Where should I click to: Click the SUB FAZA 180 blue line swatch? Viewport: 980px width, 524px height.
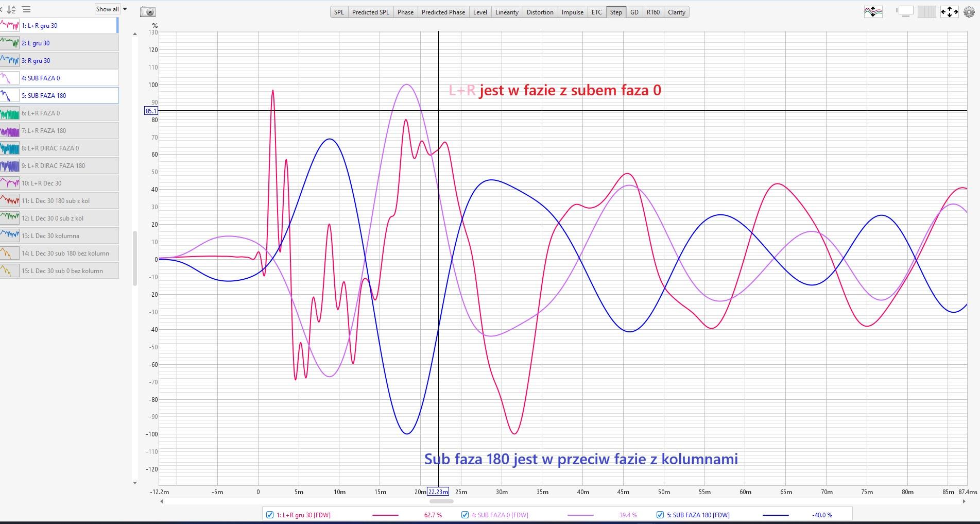pos(776,515)
